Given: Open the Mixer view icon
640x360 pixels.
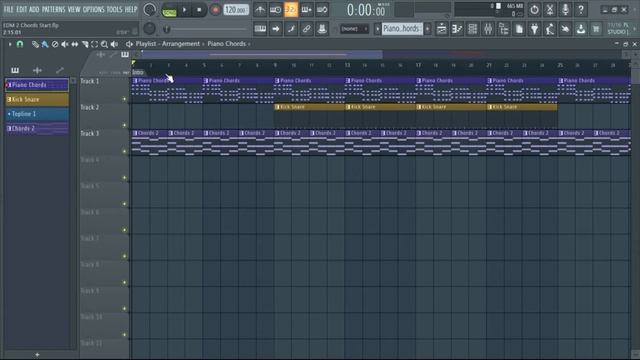Looking at the screenshot, I should (x=488, y=29).
